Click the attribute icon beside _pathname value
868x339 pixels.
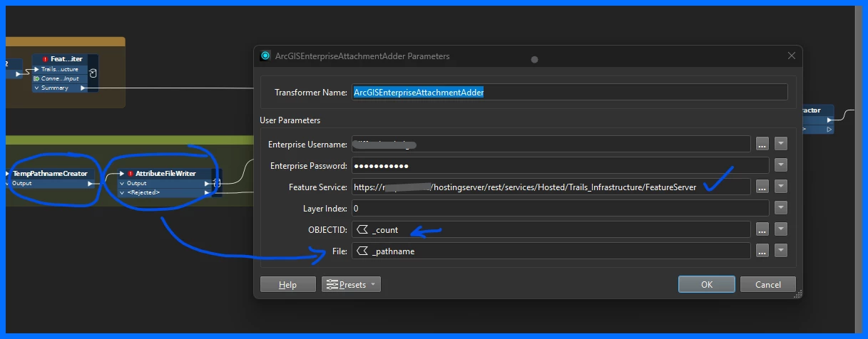tap(362, 251)
